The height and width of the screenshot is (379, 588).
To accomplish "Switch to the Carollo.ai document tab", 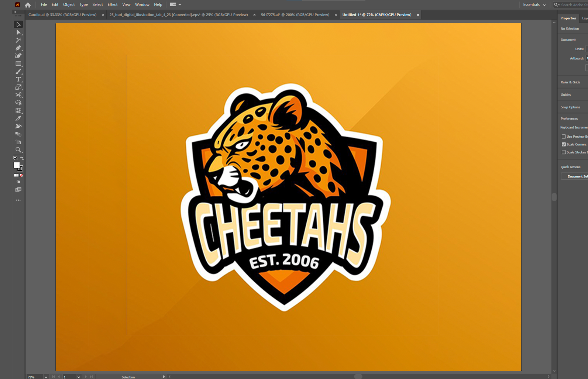I will [62, 15].
